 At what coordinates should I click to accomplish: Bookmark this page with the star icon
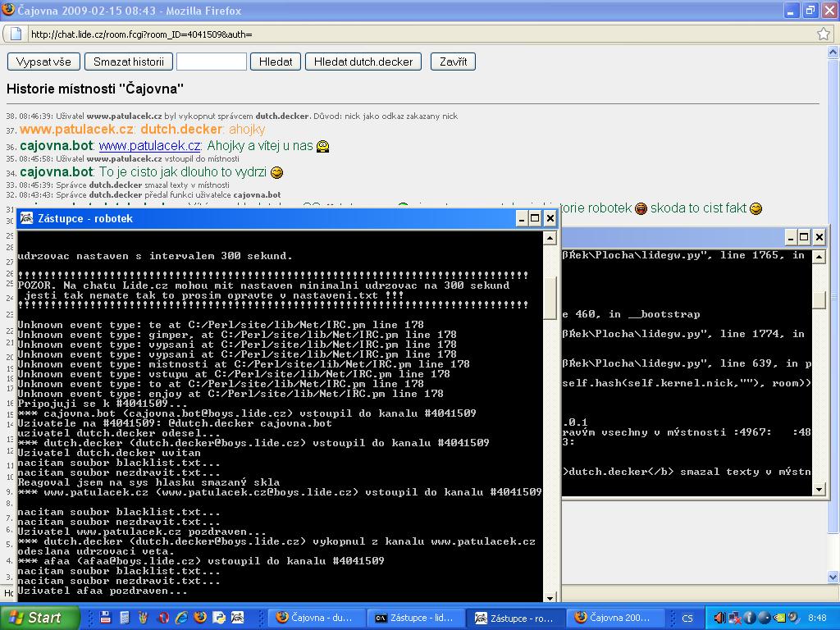(x=824, y=34)
